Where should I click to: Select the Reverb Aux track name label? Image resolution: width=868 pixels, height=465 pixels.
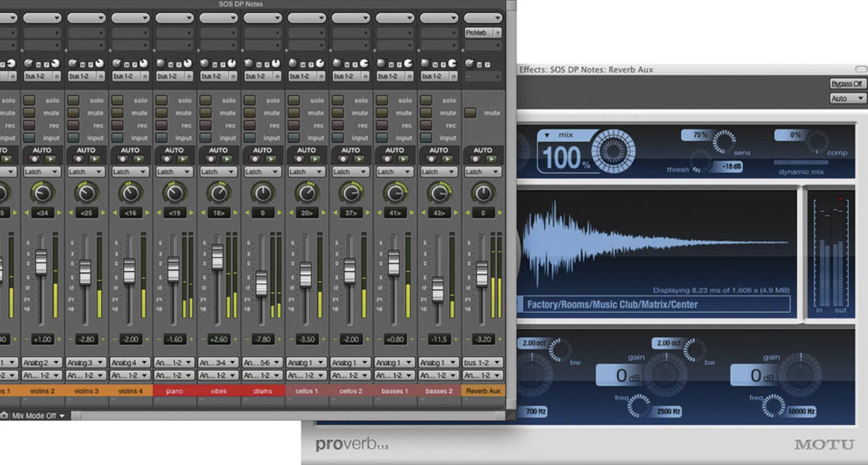click(x=483, y=391)
